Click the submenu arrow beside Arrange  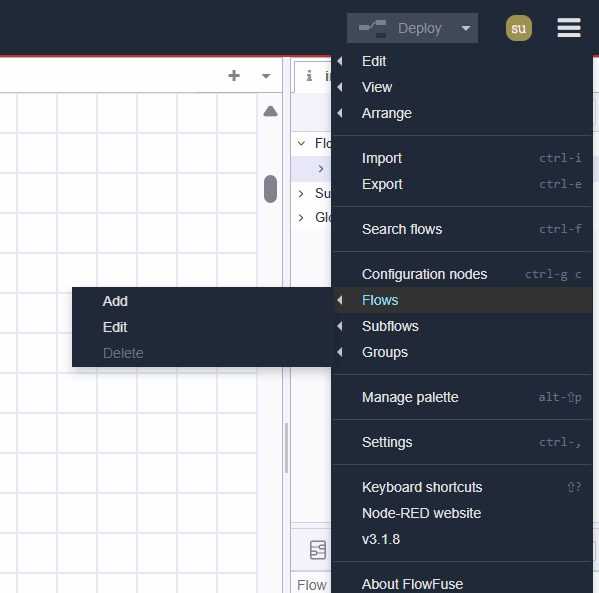click(x=340, y=113)
